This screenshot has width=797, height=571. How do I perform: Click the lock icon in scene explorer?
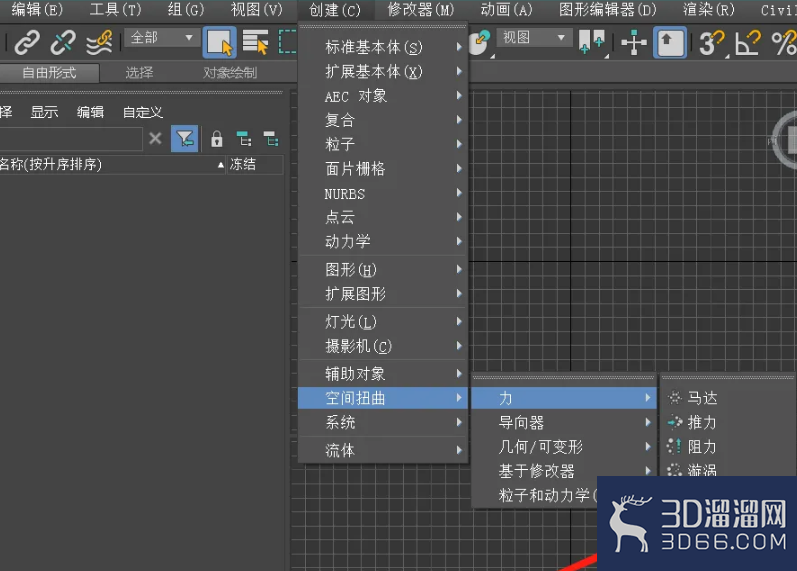(x=217, y=139)
